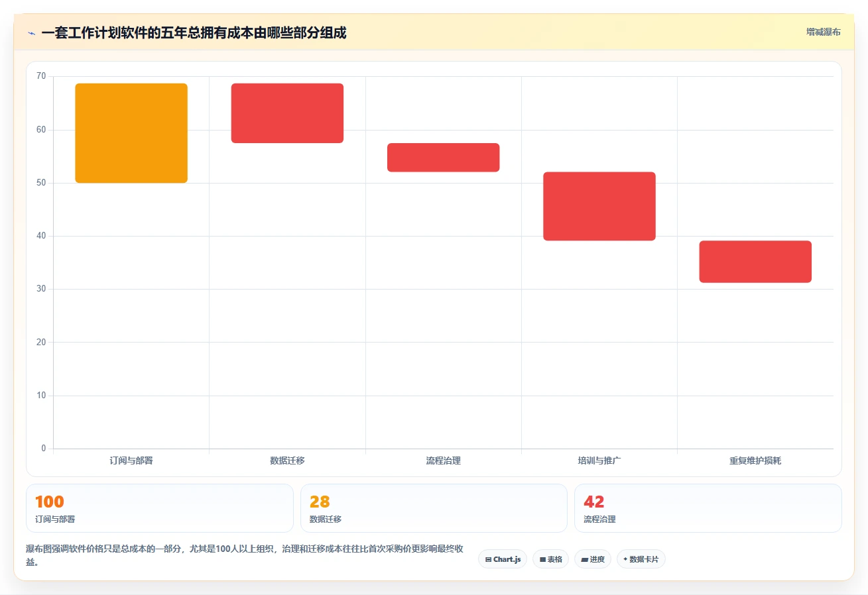Click the y-axis value 50
This screenshot has height=595, width=868.
click(x=41, y=183)
